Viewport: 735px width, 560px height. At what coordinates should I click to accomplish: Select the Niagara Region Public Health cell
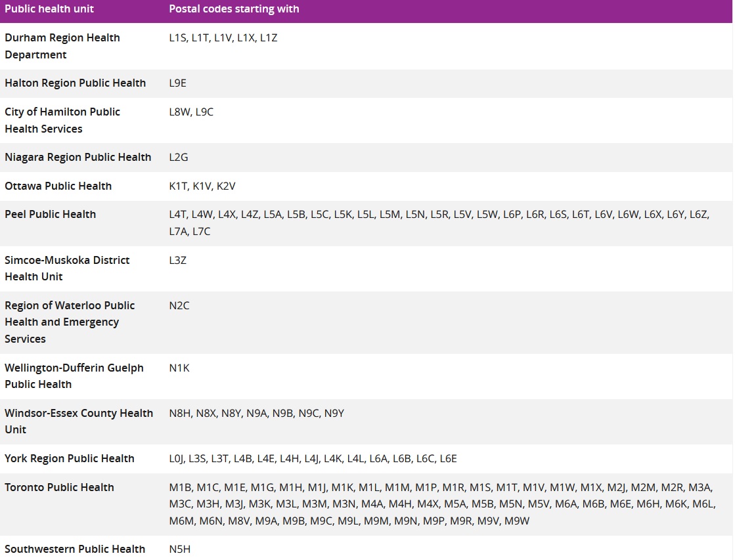click(x=78, y=157)
